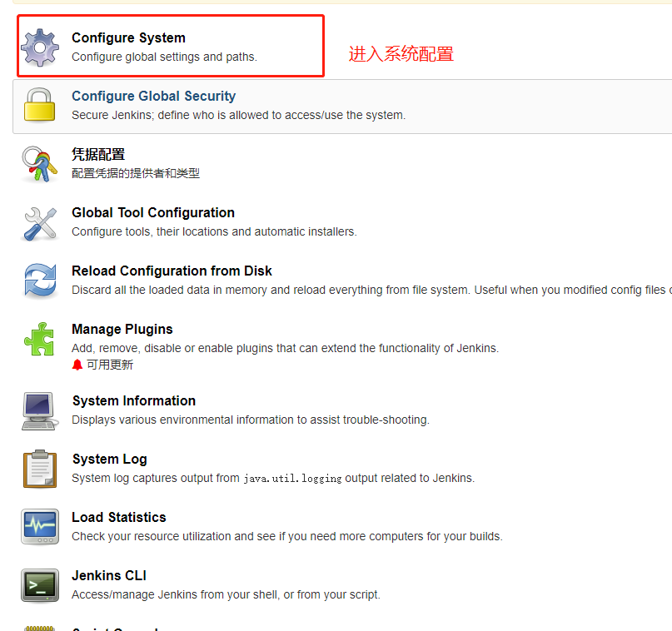Viewport: 672px width, 631px height.
Task: Open Manage Plugins
Action: pyautogui.click(x=122, y=329)
